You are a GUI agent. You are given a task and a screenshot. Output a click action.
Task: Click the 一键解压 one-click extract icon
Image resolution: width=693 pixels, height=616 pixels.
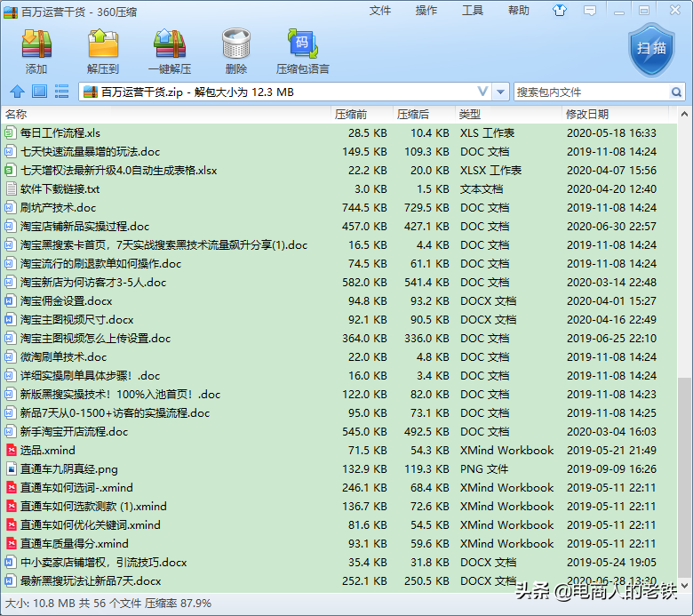point(170,44)
